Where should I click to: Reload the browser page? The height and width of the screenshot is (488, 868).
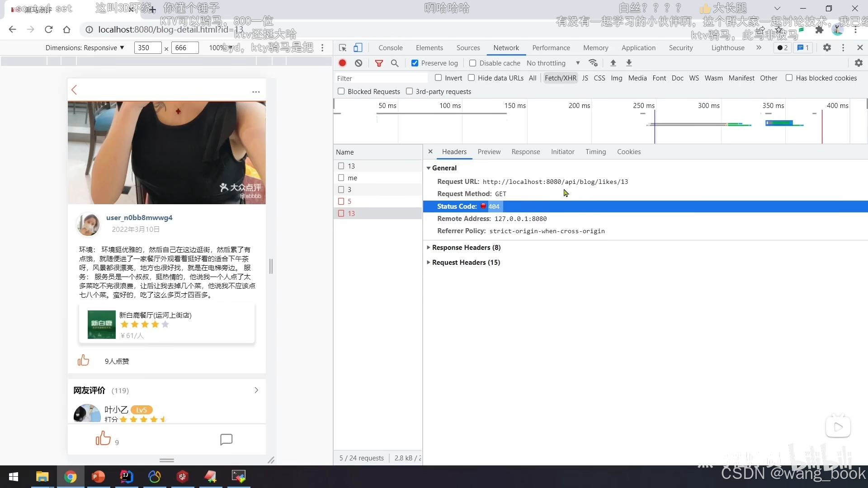pyautogui.click(x=49, y=30)
